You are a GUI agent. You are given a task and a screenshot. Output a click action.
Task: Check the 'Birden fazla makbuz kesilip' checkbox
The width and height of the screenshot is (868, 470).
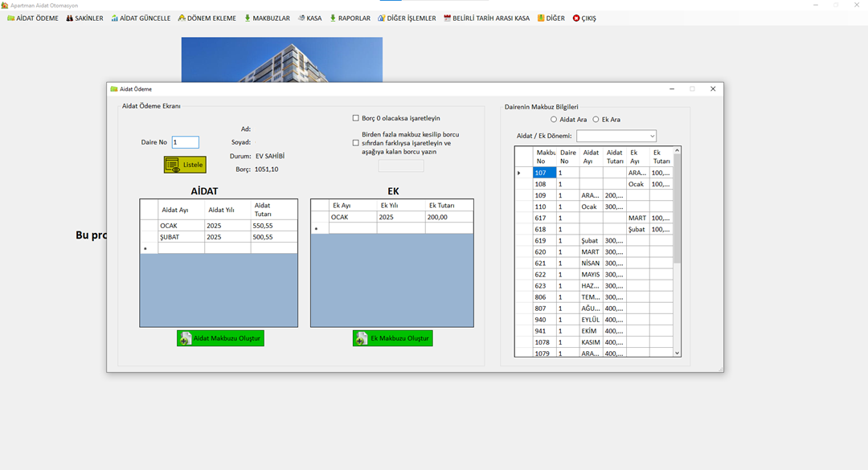click(x=356, y=143)
